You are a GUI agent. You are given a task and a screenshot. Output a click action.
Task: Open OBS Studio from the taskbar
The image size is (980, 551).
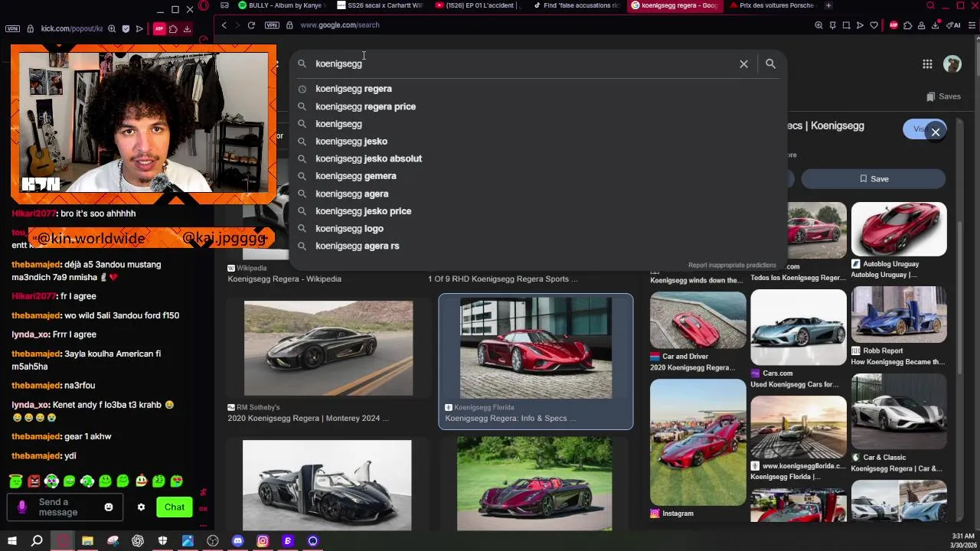[x=213, y=541]
